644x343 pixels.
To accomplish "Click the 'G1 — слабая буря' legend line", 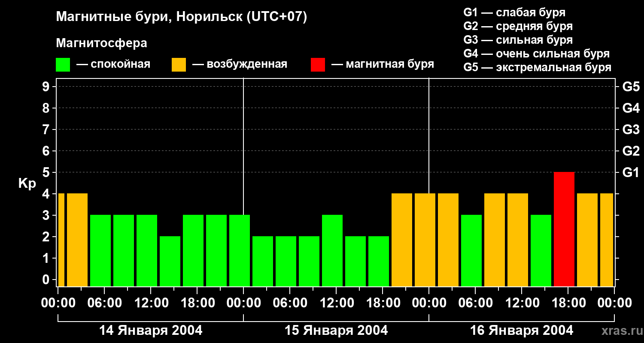I will pos(514,12).
